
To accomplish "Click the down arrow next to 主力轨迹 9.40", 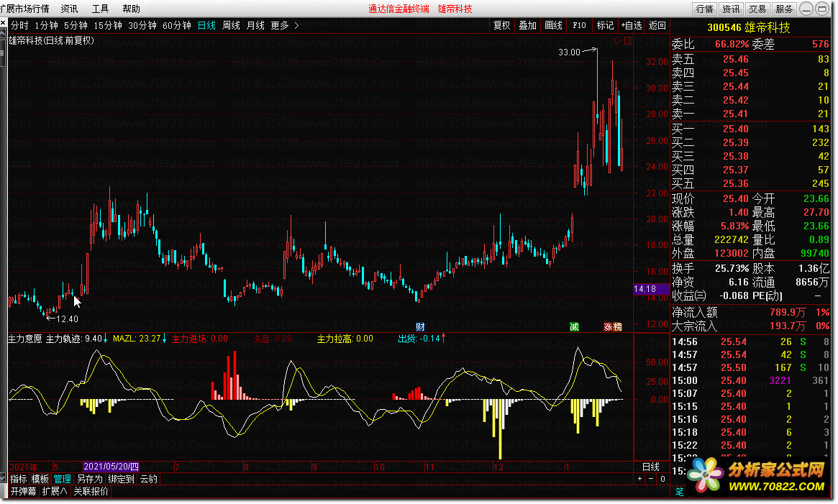I will click(x=105, y=338).
